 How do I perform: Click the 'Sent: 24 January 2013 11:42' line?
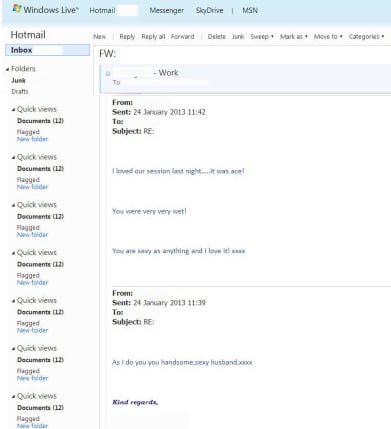(x=159, y=112)
